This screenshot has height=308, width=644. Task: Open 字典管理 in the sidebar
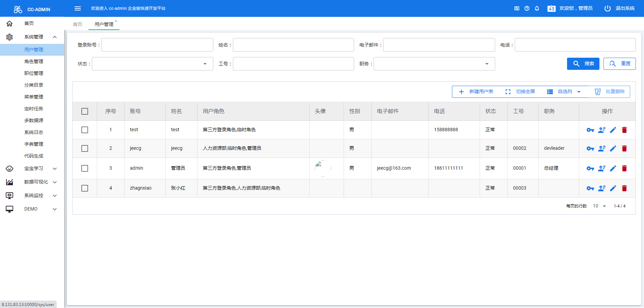click(34, 144)
